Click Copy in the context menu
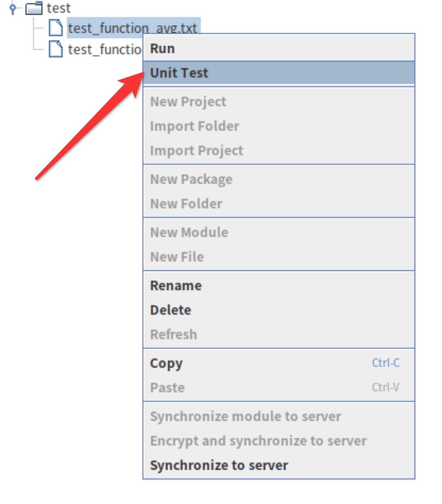442x504 pixels. click(x=166, y=363)
